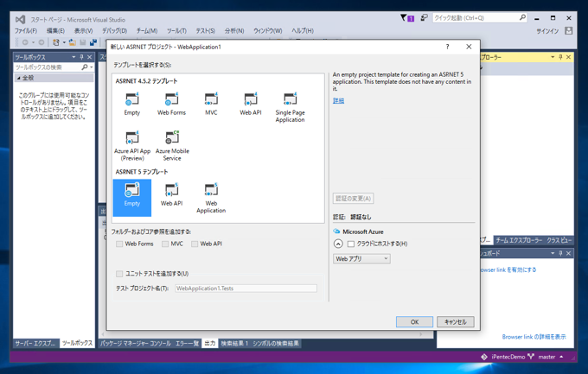Click the Git branch icon in status bar
The height and width of the screenshot is (374, 588).
coord(531,357)
